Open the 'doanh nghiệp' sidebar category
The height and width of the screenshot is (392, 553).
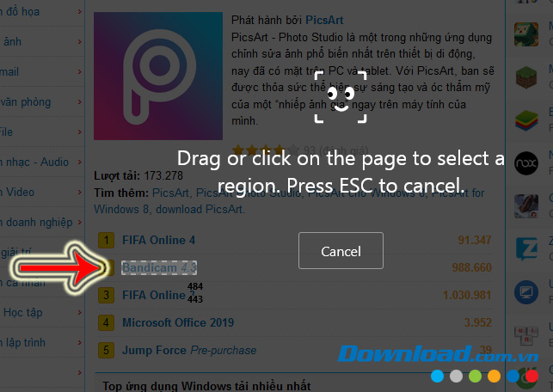click(36, 223)
